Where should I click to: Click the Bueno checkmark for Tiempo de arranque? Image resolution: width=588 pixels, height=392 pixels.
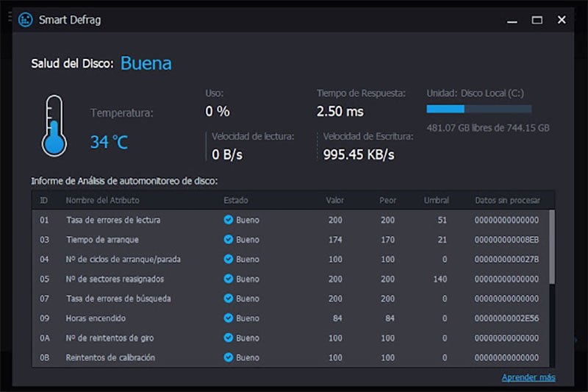(229, 239)
